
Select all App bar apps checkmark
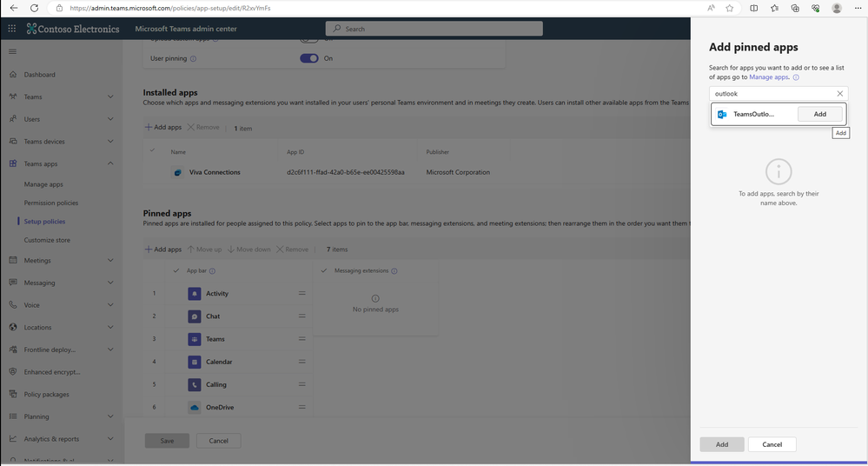pyautogui.click(x=176, y=271)
